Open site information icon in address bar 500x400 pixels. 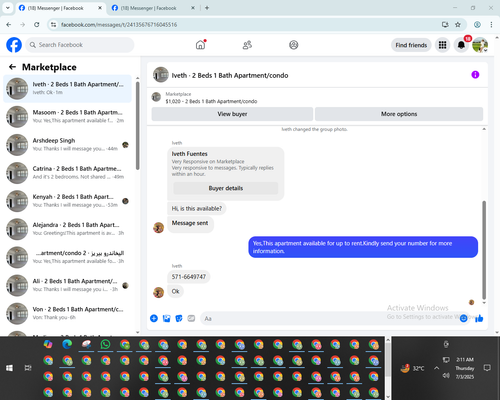coord(53,25)
